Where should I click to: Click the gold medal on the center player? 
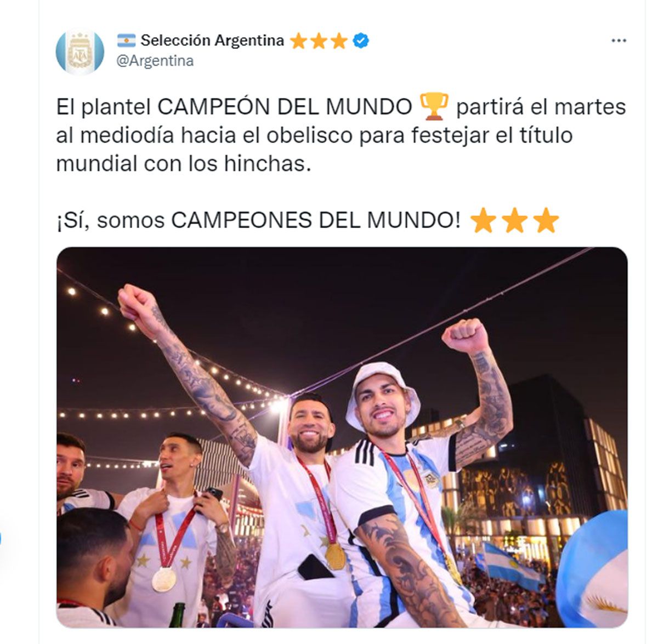coord(334,556)
